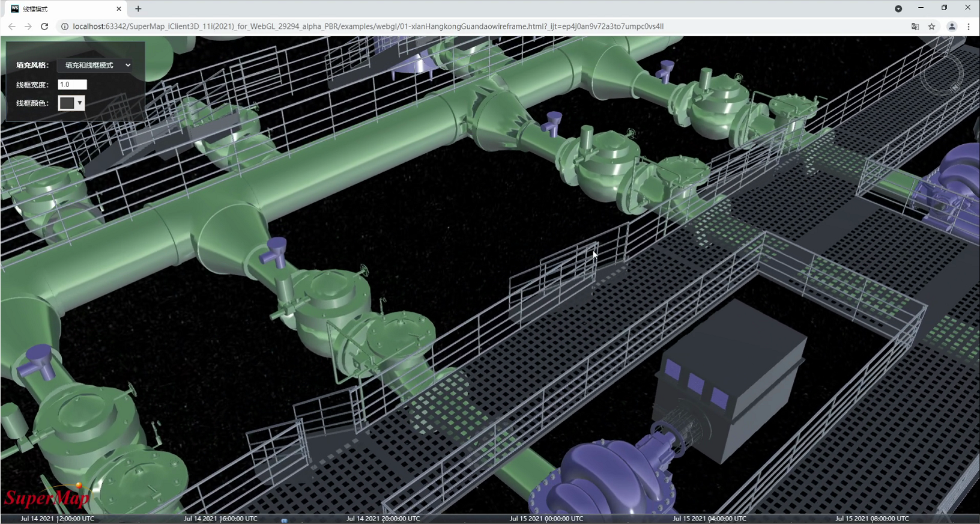Image resolution: width=980 pixels, height=524 pixels.
Task: Click timeline at Jul 15 2021 00:00:00 UTC
Action: pyautogui.click(x=546, y=519)
